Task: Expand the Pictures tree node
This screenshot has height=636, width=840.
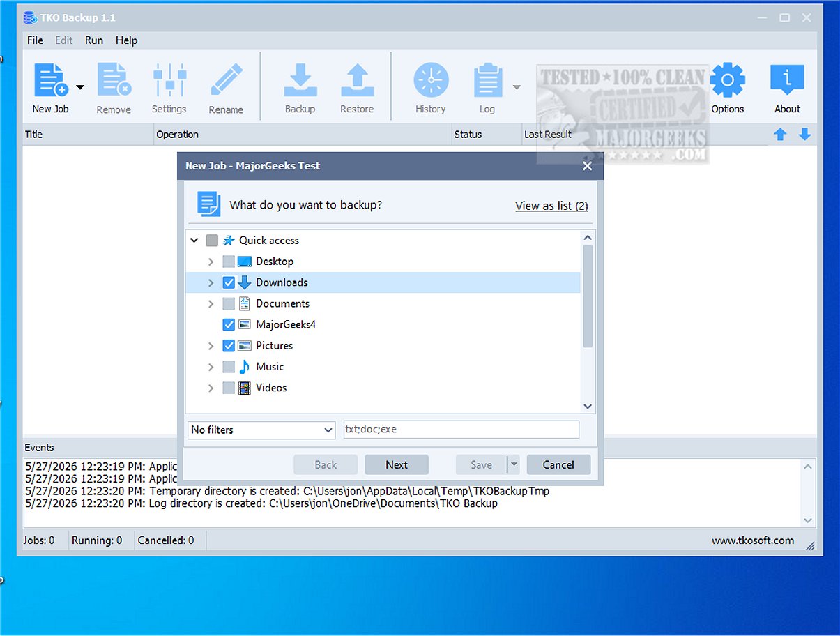Action: click(x=211, y=346)
